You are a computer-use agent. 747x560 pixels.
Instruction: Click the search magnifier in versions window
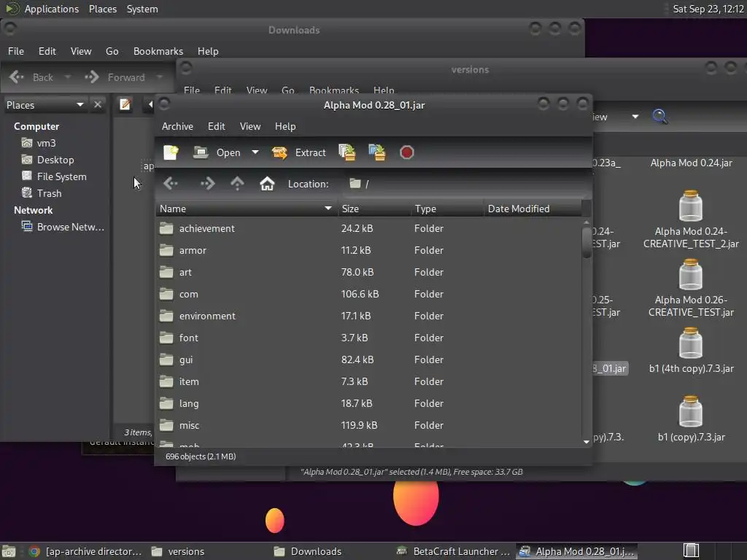tap(659, 116)
